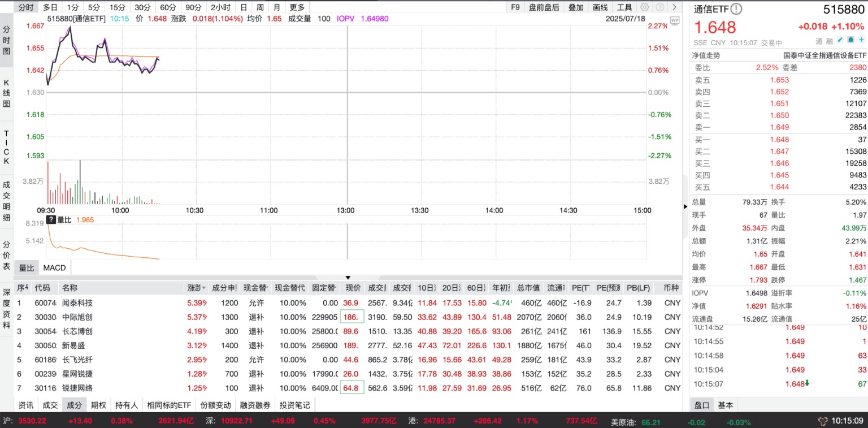This screenshot has width=868, height=428.
Task: Click the notification icon in bottom-right status bar
Action: [x=823, y=421]
